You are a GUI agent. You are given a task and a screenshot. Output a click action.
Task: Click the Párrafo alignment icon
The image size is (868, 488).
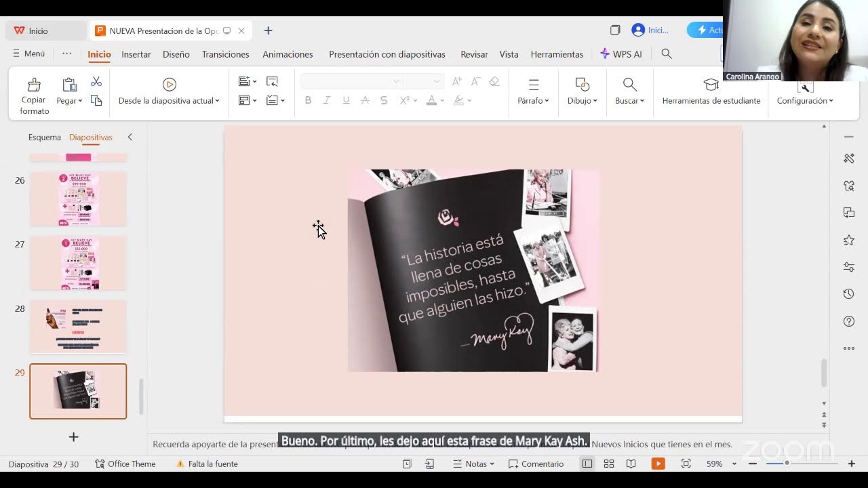pos(534,85)
